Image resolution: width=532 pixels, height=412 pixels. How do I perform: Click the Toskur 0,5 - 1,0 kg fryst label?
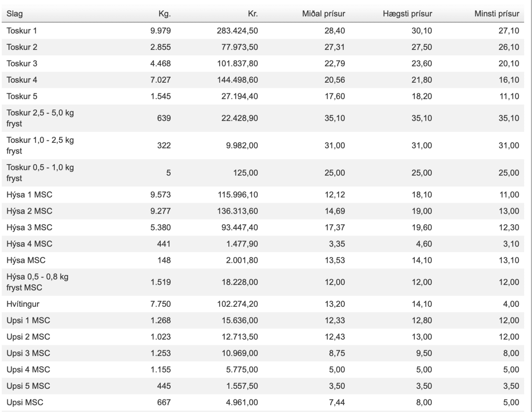40,173
